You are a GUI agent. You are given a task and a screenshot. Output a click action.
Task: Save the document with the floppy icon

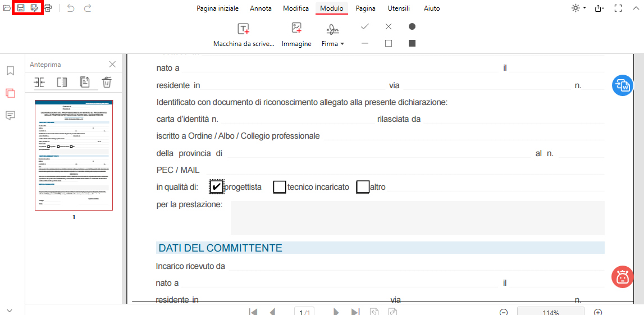point(21,8)
